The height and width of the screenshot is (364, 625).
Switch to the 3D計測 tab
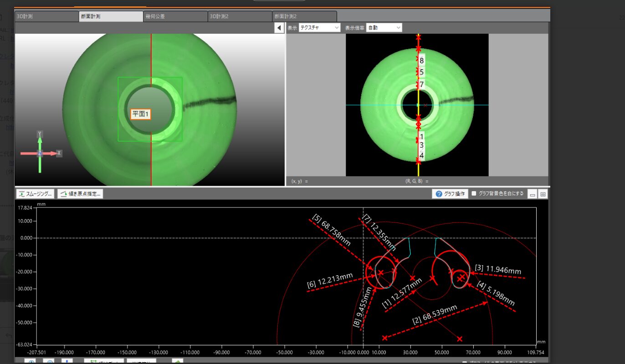[46, 16]
